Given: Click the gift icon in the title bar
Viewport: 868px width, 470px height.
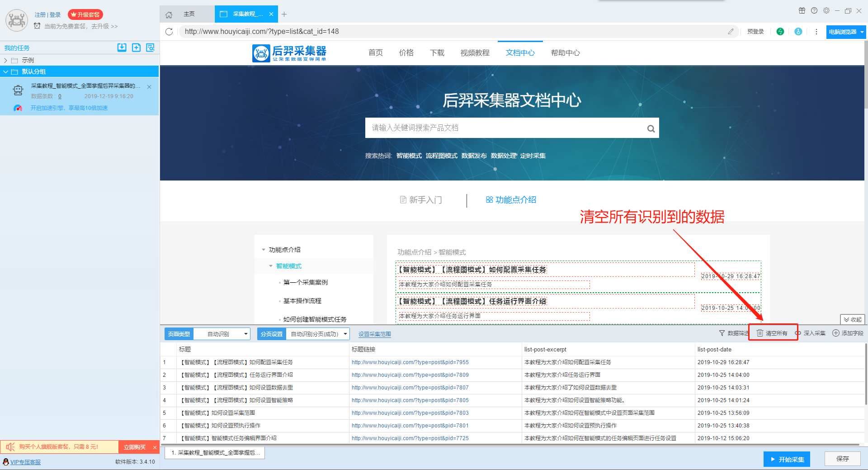Looking at the screenshot, I should pos(802,10).
